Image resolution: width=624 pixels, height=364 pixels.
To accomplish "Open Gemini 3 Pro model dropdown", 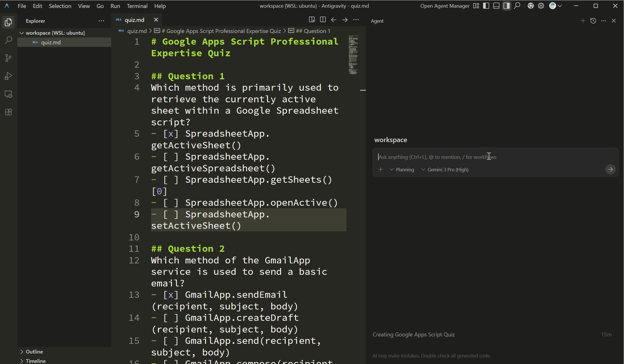I will [x=445, y=170].
